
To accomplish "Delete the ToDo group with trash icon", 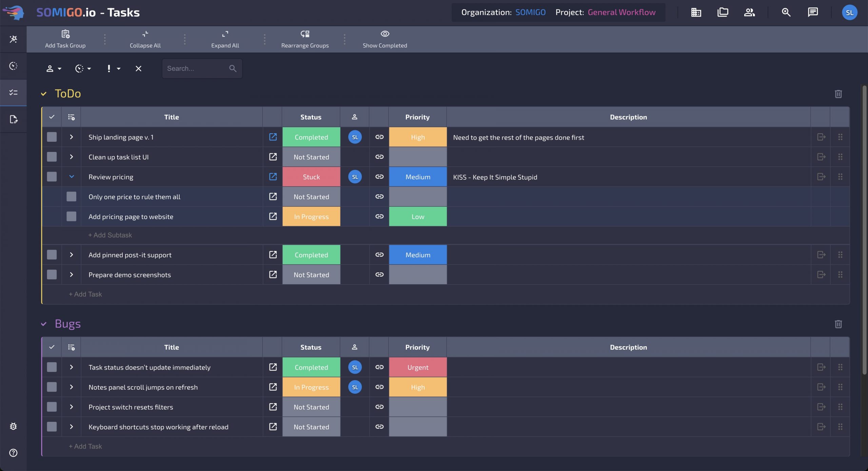I will (x=838, y=94).
